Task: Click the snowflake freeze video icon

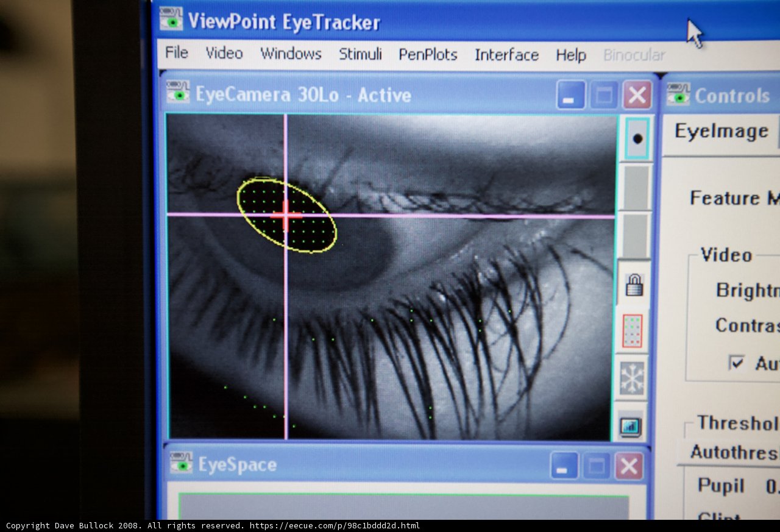Action: (x=632, y=378)
